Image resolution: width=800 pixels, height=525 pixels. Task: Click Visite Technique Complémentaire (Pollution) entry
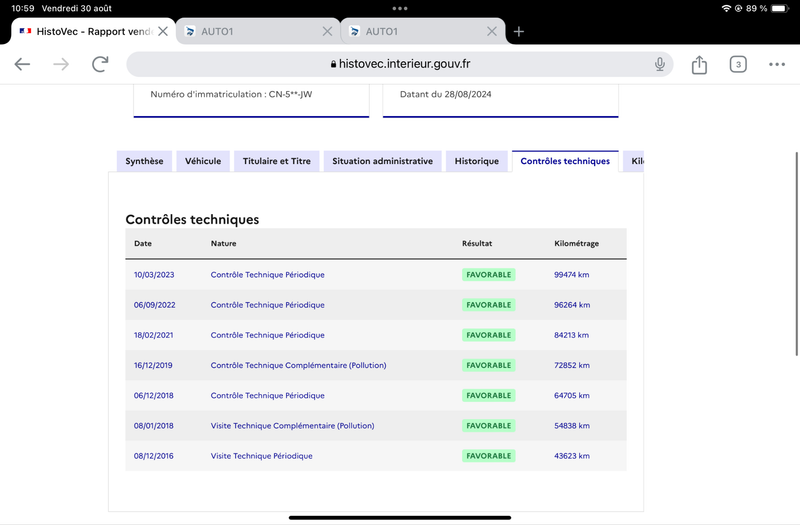(292, 426)
